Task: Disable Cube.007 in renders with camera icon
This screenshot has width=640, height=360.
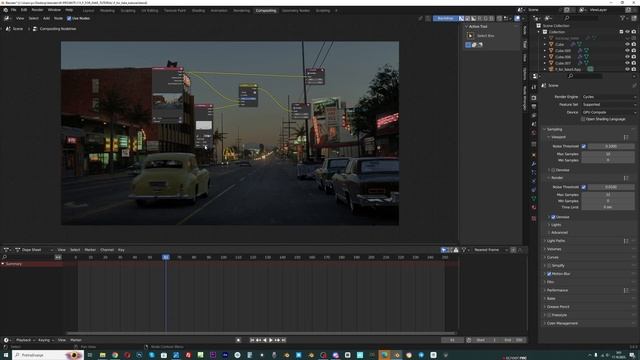Action: 633,63
